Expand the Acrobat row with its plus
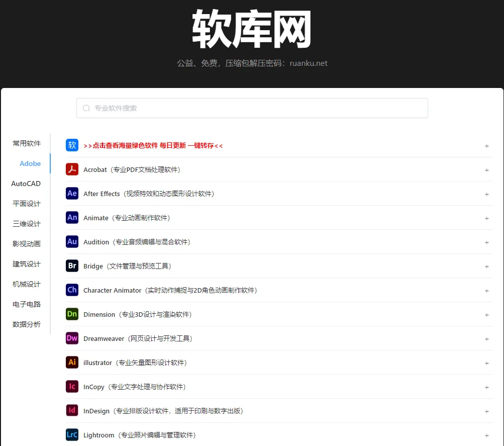The width and height of the screenshot is (504, 446). coord(486,170)
